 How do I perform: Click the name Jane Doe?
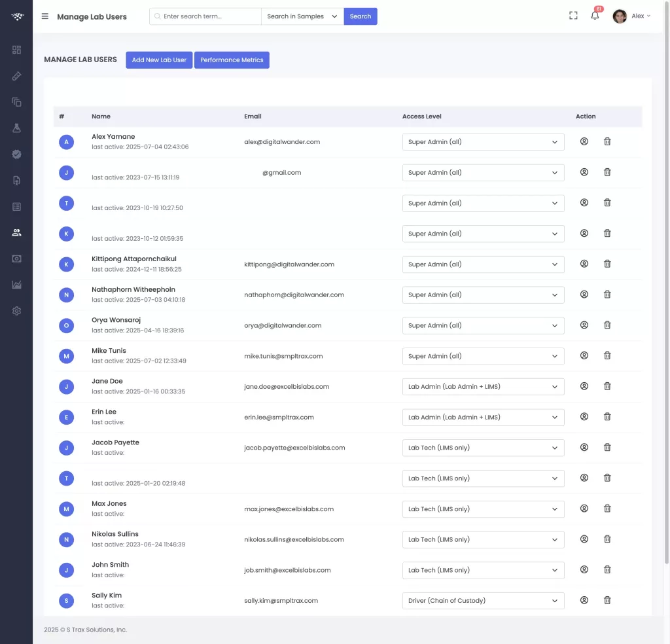coord(107,381)
